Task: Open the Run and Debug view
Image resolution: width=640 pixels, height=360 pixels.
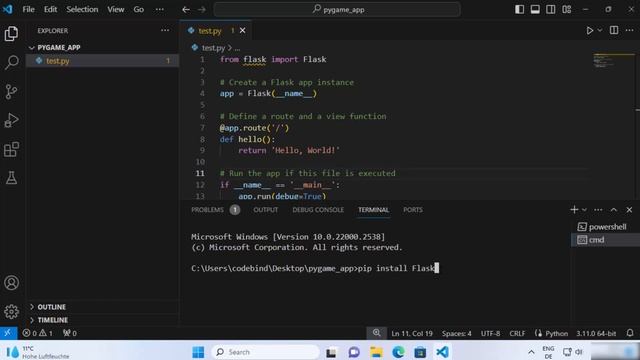Action: coord(11,120)
